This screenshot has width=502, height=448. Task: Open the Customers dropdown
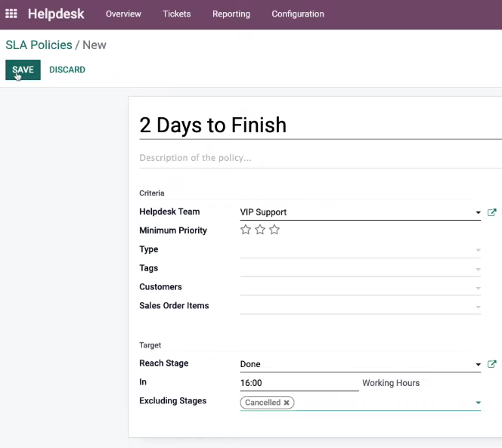(360, 287)
